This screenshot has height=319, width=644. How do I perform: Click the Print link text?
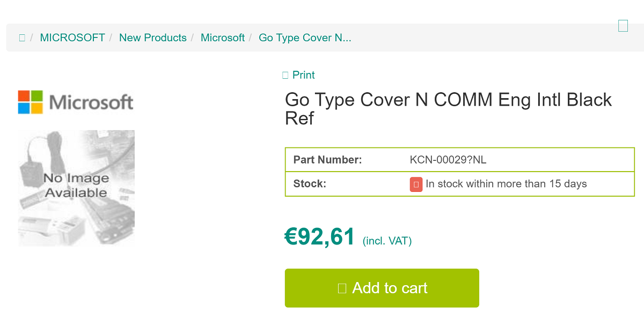click(303, 76)
